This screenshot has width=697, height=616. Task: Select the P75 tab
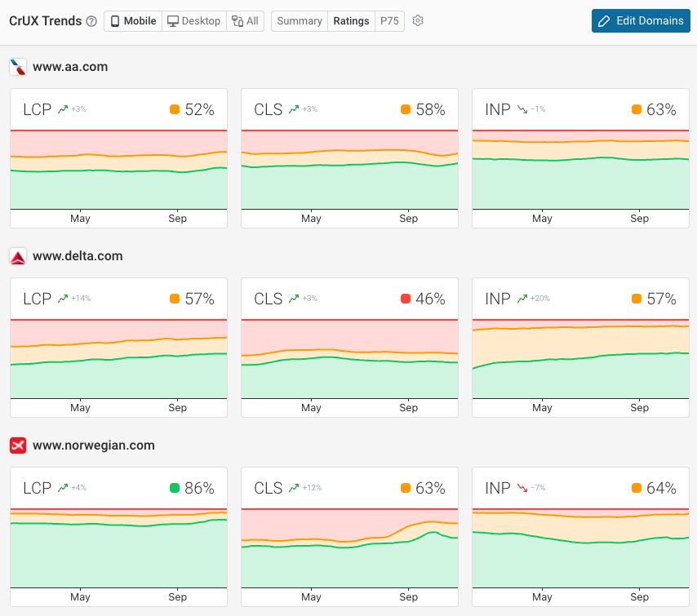(x=389, y=20)
